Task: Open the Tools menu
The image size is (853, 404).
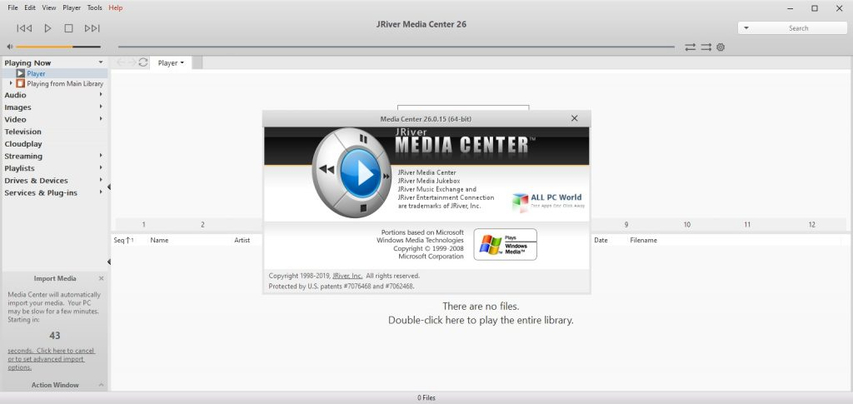Action: point(95,8)
